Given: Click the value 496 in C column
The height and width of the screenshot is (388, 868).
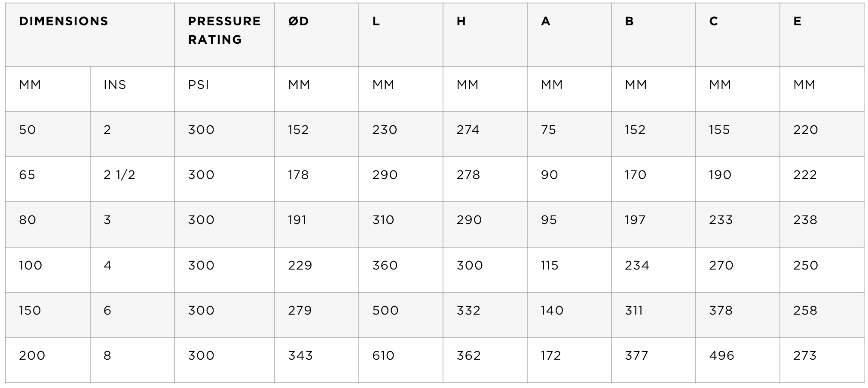Looking at the screenshot, I should [x=737, y=360].
